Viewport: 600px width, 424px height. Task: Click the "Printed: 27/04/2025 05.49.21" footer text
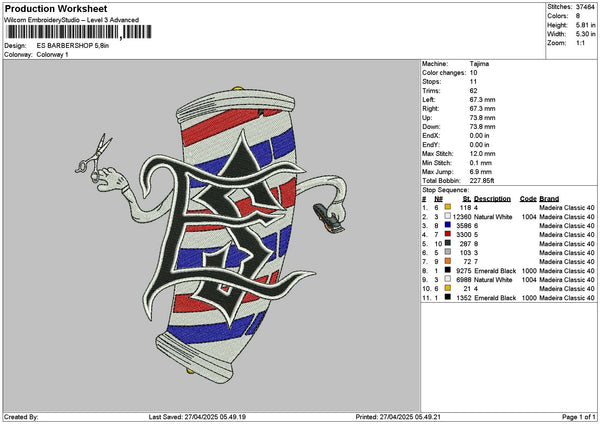398,417
